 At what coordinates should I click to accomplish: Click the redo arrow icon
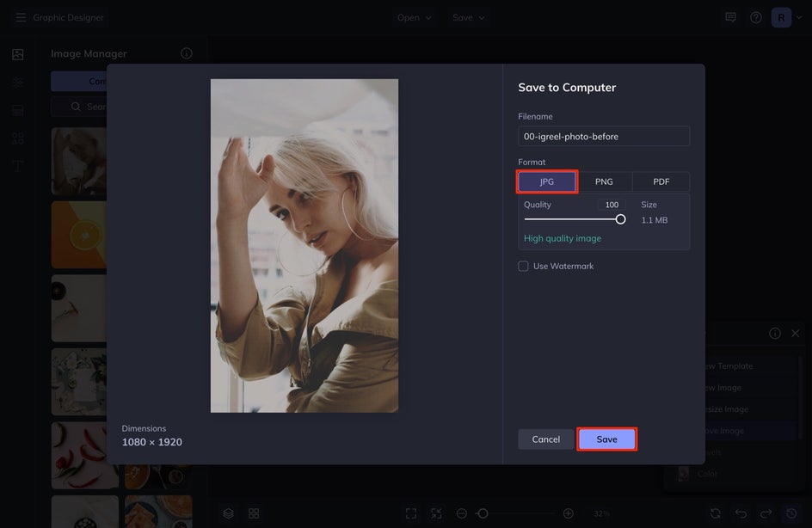point(766,513)
